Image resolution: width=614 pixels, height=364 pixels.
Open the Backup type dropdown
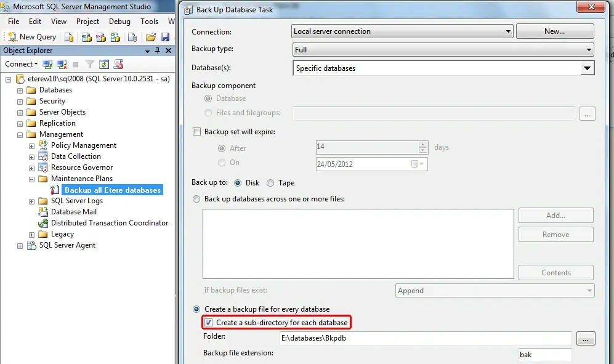(x=443, y=50)
